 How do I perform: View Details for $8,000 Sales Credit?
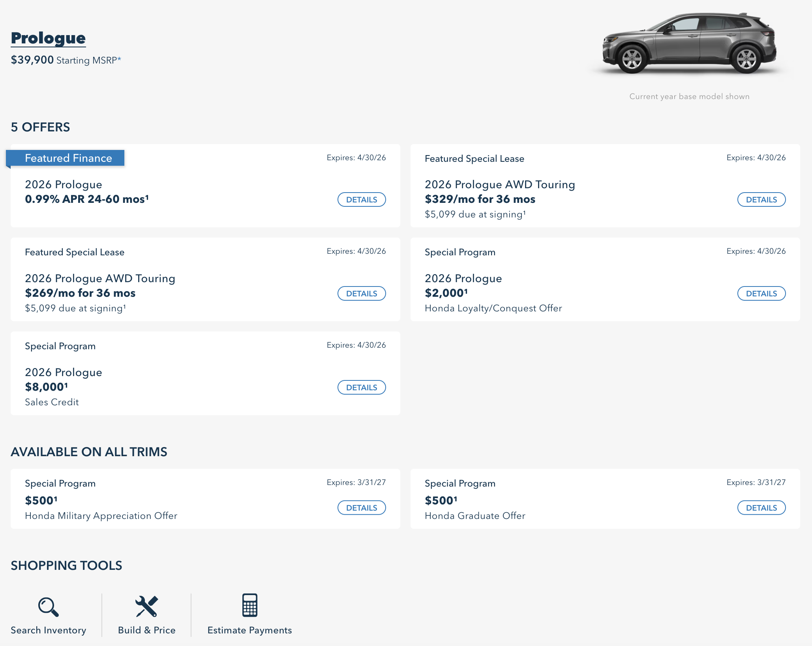361,388
